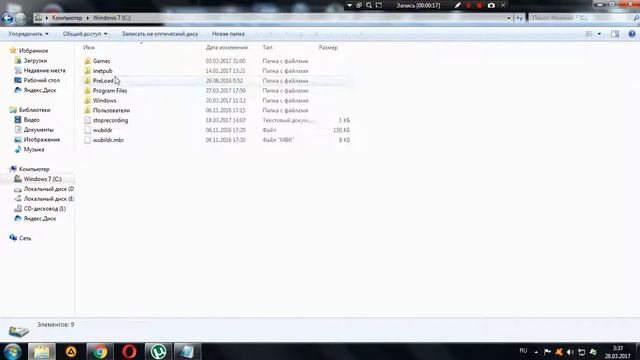Viewport: 640px width, 360px height.
Task: Click Библиотеки in the navigation pane
Action: 35,110
